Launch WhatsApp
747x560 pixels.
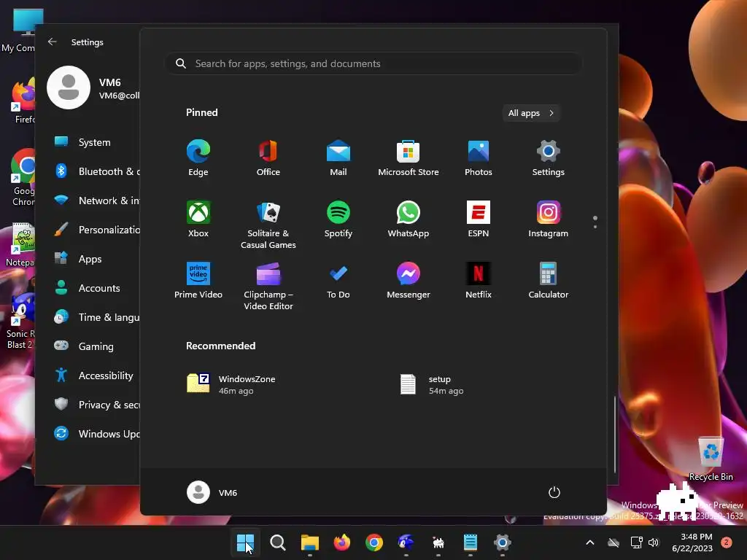pos(409,219)
